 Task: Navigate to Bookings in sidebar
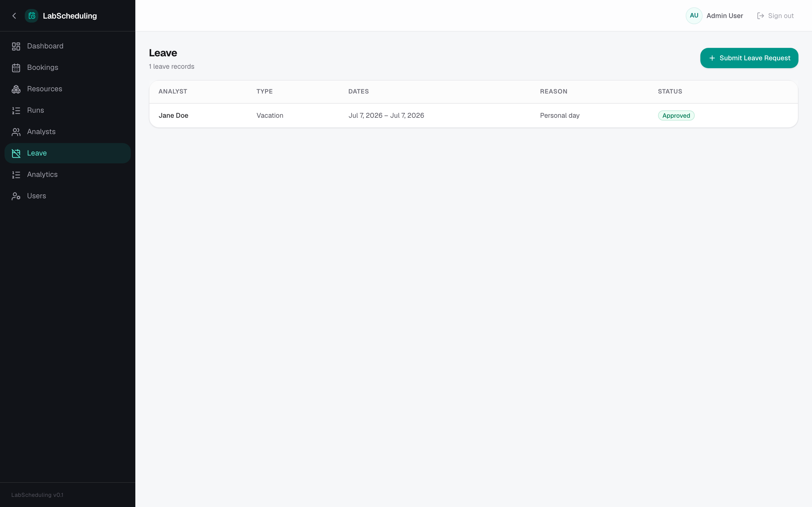[x=67, y=68]
